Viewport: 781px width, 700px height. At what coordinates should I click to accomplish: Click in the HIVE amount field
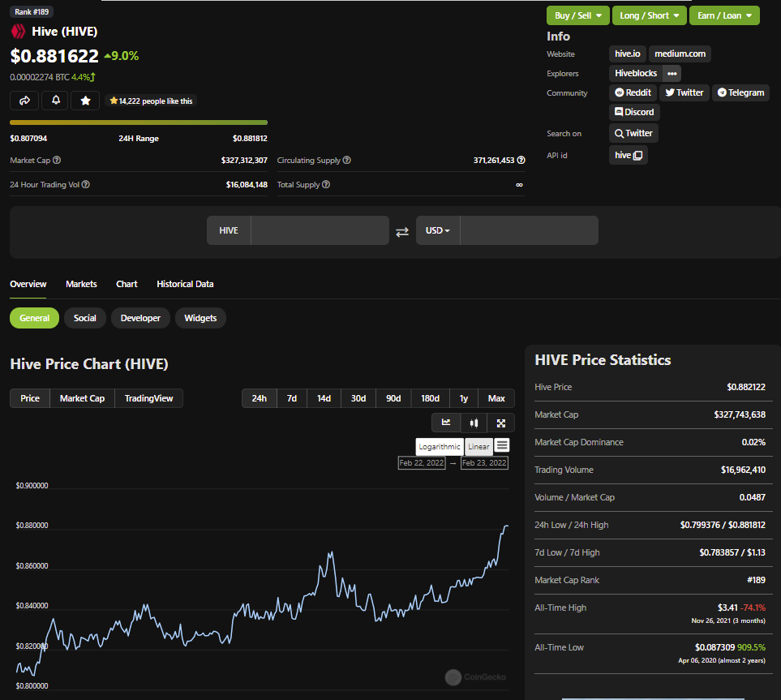(320, 230)
